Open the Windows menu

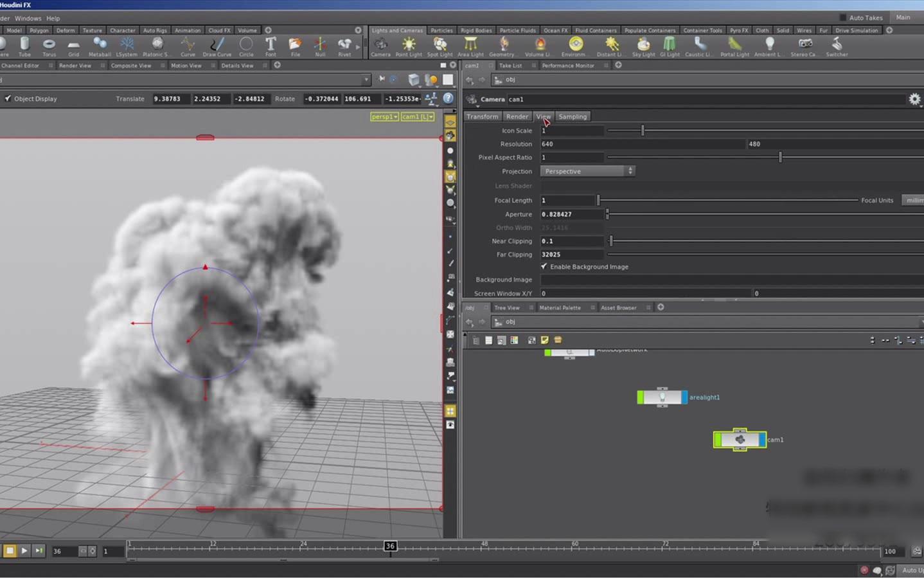(x=28, y=18)
